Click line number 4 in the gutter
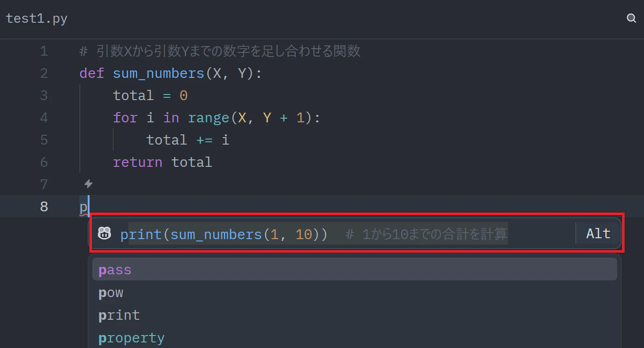This screenshot has width=644, height=348. pos(44,118)
